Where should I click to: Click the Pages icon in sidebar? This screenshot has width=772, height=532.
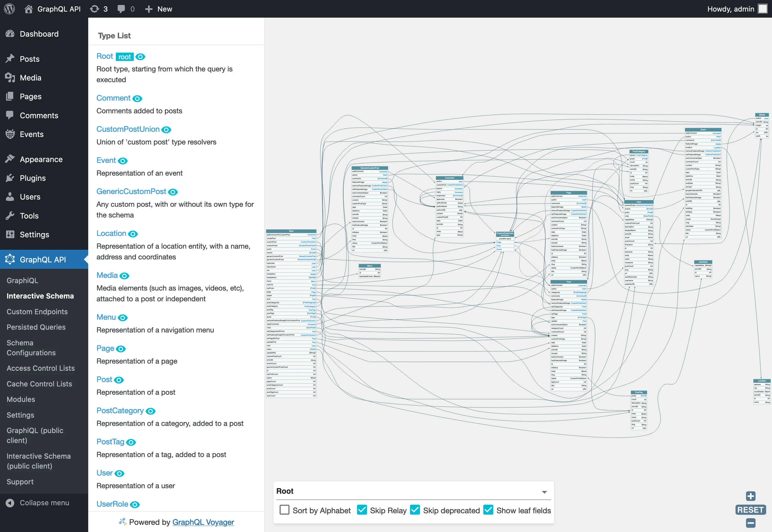click(x=10, y=96)
